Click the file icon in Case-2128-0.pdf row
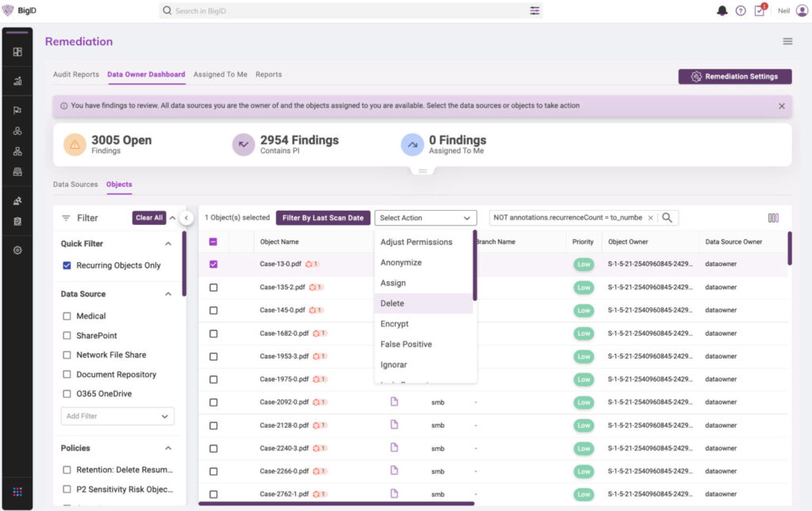812x511 pixels. pos(394,425)
